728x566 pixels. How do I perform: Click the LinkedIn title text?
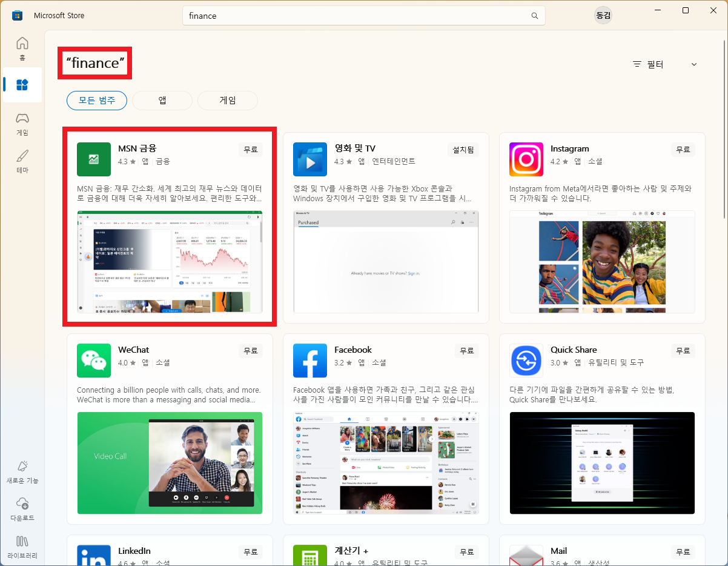[x=134, y=551]
